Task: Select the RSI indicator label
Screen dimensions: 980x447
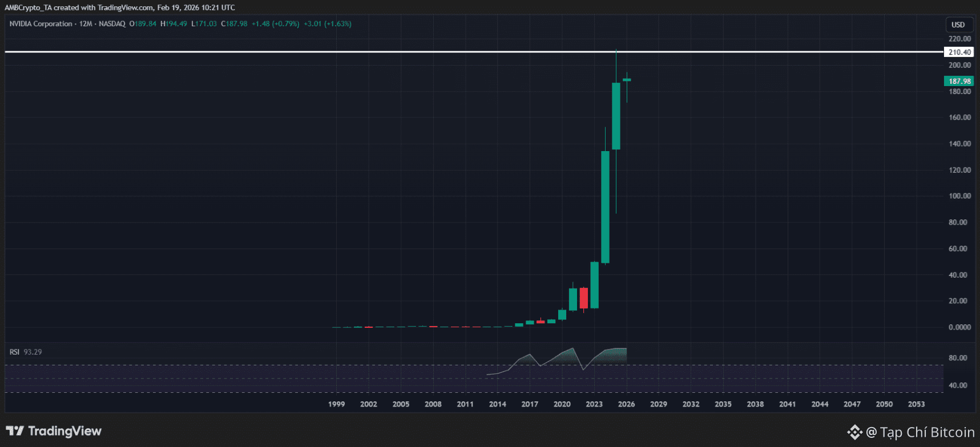Action: pyautogui.click(x=14, y=352)
